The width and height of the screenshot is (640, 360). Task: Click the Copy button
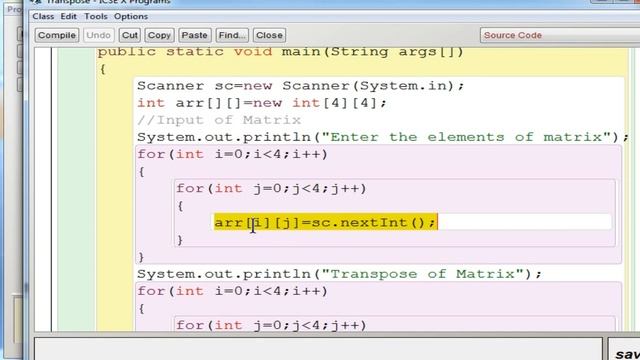click(x=159, y=35)
